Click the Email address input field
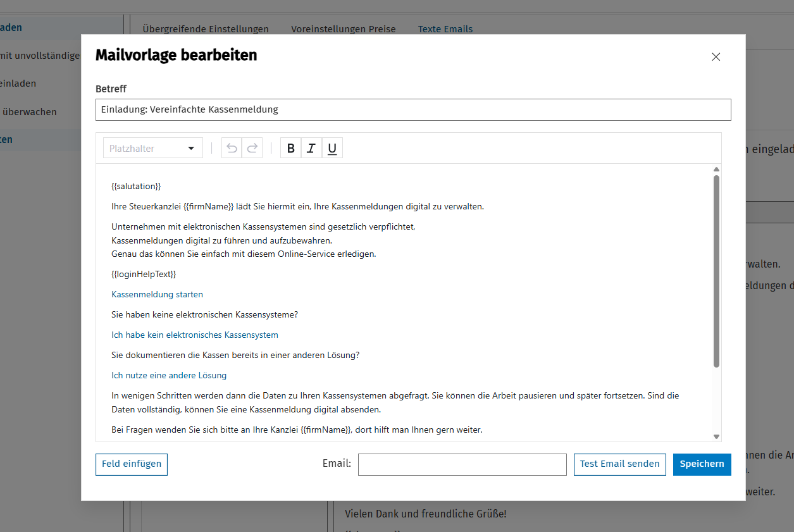Screen dimensions: 794x532 pyautogui.click(x=462, y=464)
